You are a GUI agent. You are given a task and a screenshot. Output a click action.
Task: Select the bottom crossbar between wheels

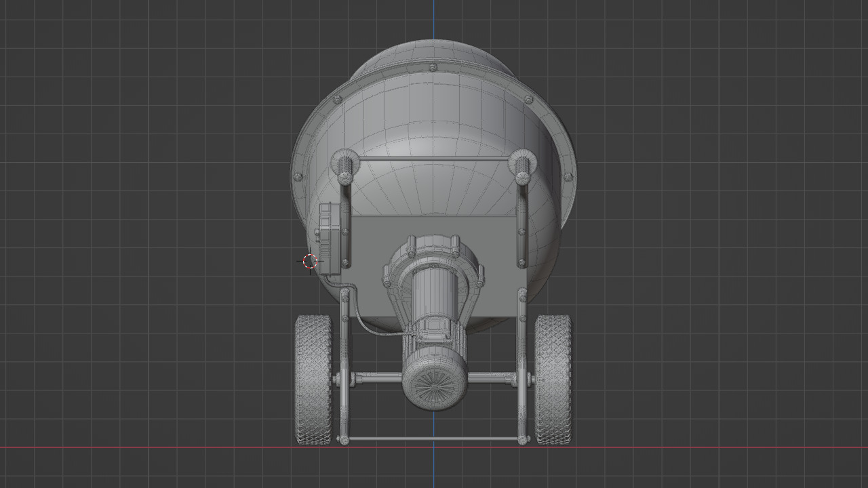click(x=433, y=439)
